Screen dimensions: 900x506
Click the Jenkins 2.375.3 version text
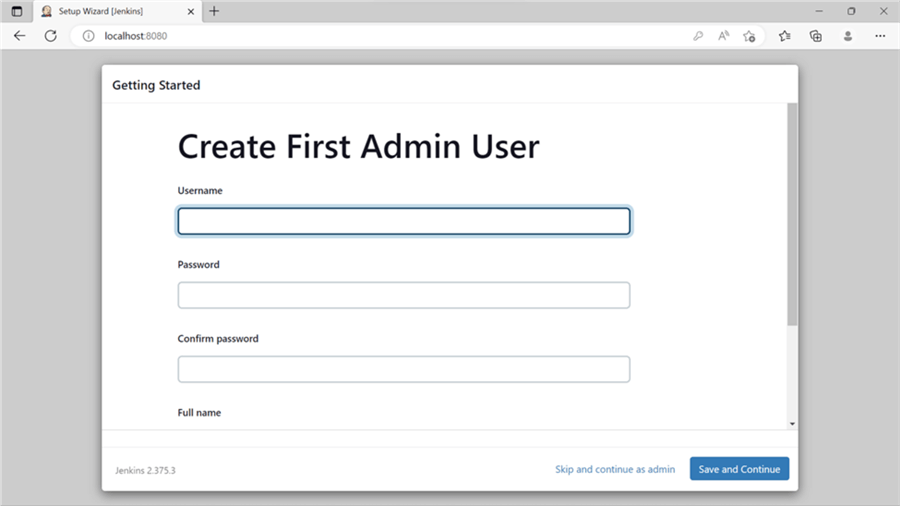coord(145,470)
